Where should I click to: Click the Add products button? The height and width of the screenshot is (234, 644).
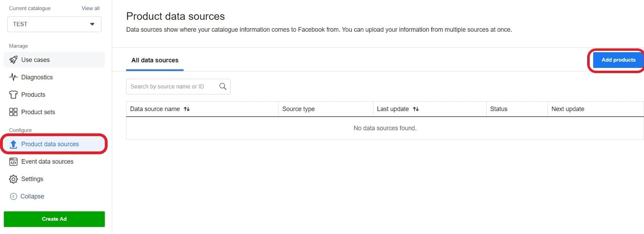click(618, 60)
